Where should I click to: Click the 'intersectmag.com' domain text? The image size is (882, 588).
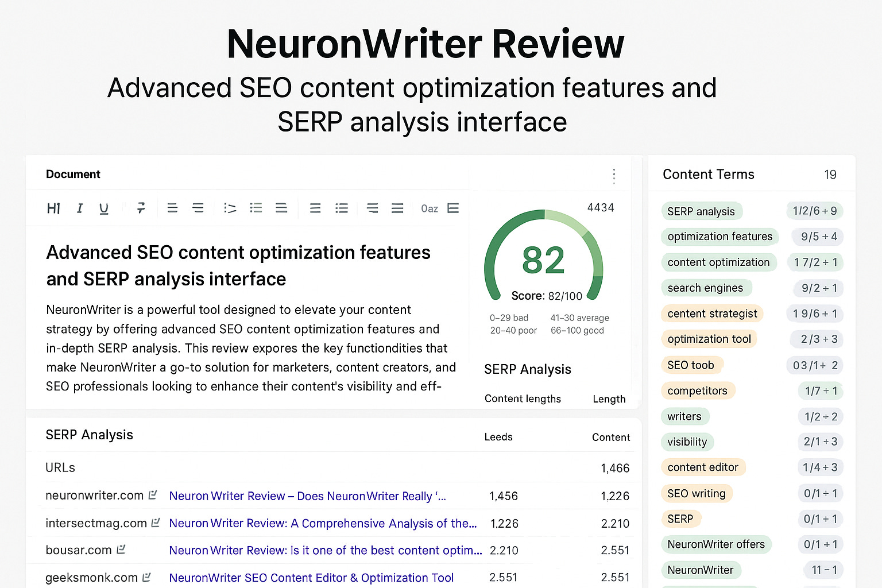[x=96, y=523]
